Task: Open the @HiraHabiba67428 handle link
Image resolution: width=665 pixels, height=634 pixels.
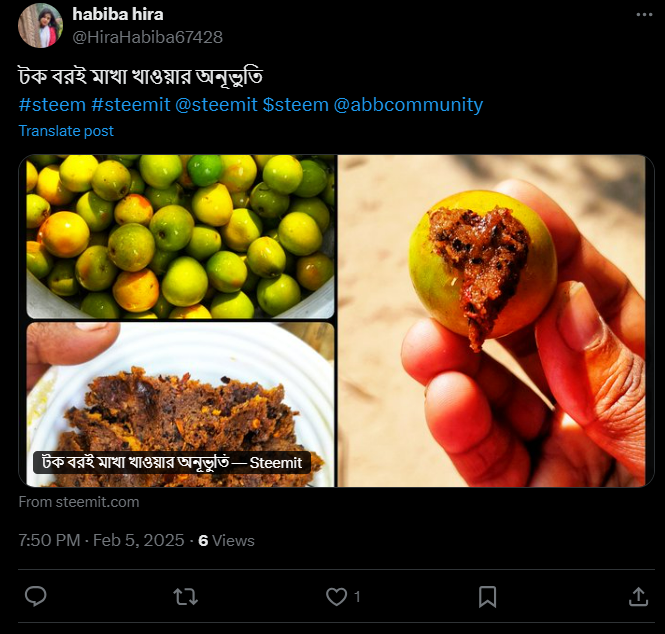Action: 147,37
